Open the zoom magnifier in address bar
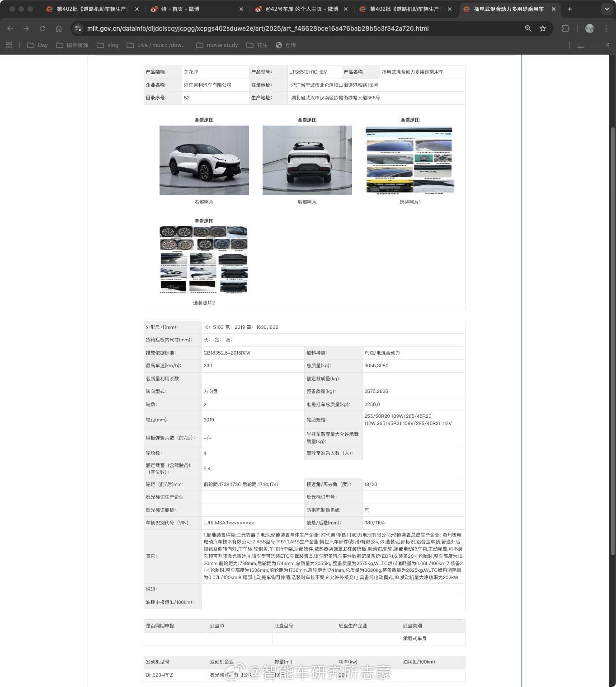Viewport: 616px width, 687px height. (528, 28)
